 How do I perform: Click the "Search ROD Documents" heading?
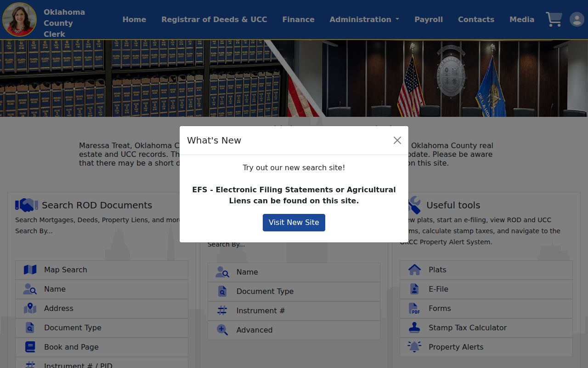coord(97,205)
